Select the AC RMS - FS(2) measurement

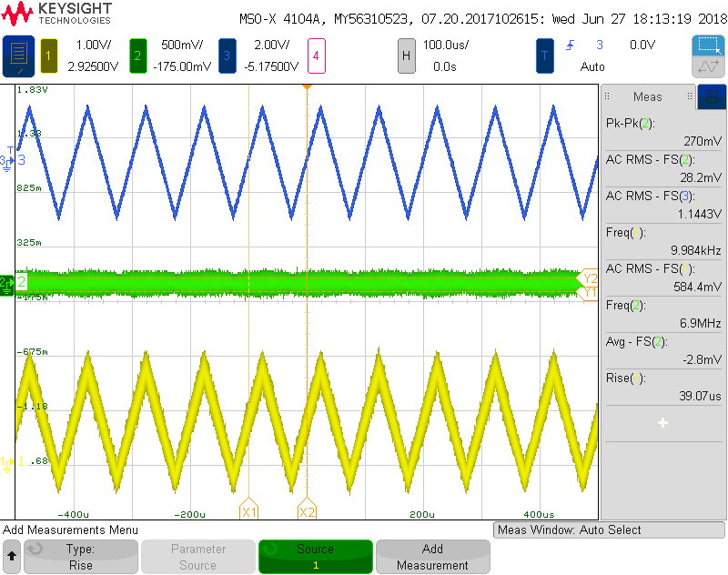pos(663,168)
